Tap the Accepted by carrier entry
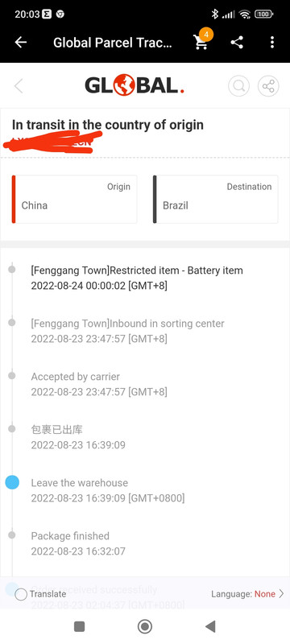This screenshot has width=290, height=644. pyautogui.click(x=99, y=384)
